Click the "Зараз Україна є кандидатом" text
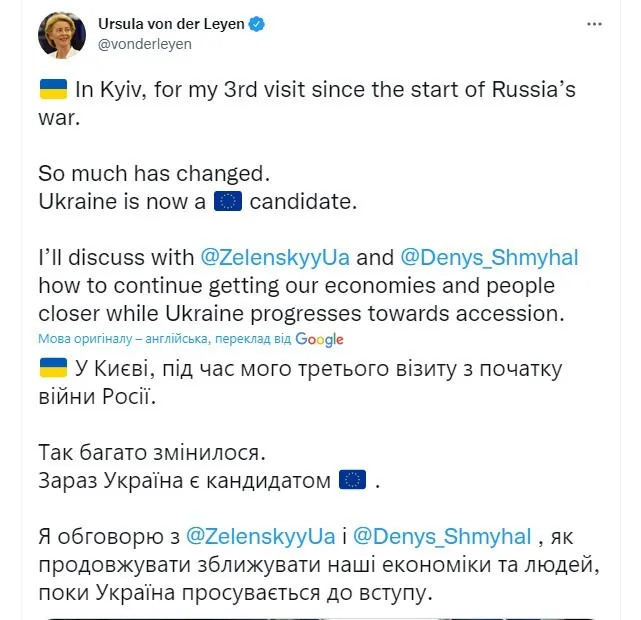Screen dimensions: 641x620 tap(184, 480)
